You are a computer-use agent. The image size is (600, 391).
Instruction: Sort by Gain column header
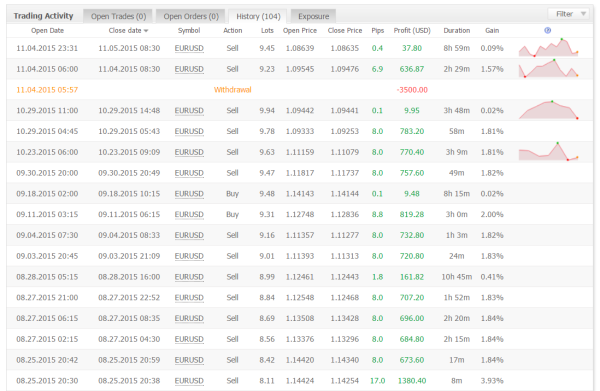click(492, 31)
